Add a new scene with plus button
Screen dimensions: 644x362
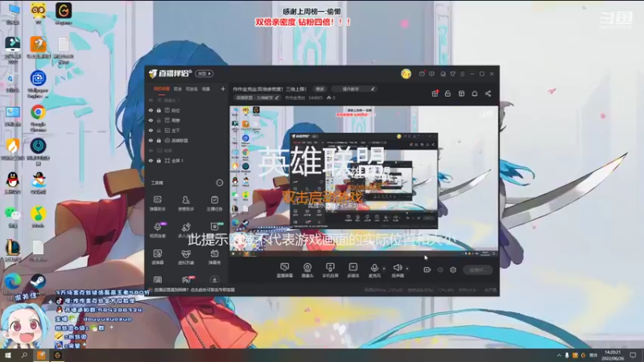pos(223,88)
